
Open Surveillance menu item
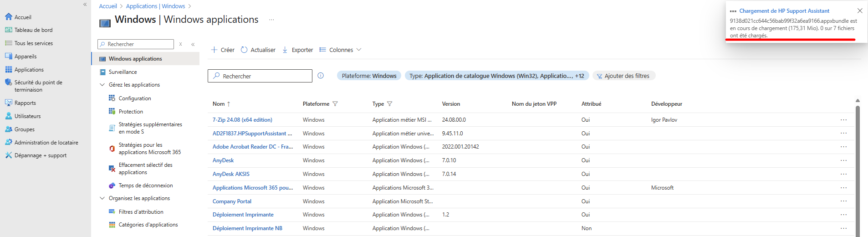(x=123, y=72)
